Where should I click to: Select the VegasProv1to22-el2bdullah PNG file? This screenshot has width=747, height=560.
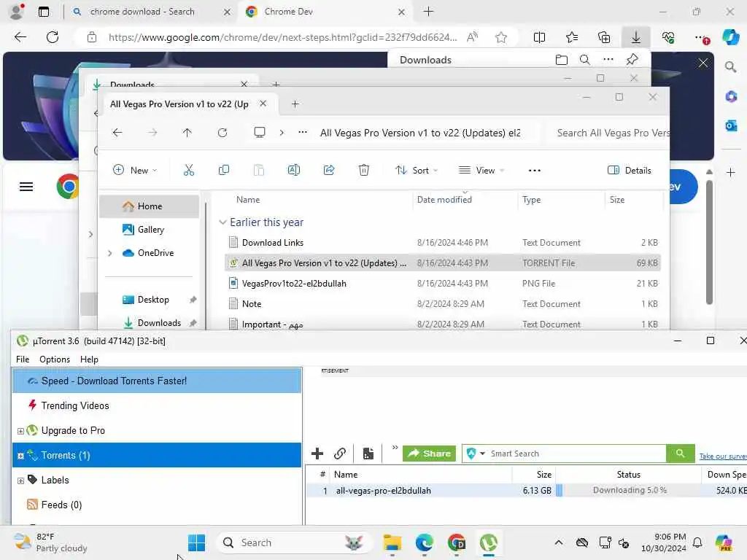coord(443,284)
